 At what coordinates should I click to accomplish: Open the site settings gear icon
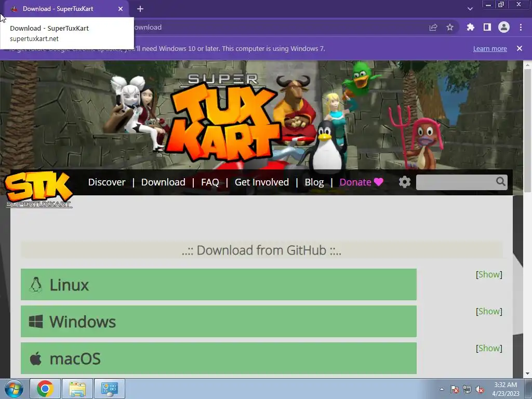click(x=404, y=182)
